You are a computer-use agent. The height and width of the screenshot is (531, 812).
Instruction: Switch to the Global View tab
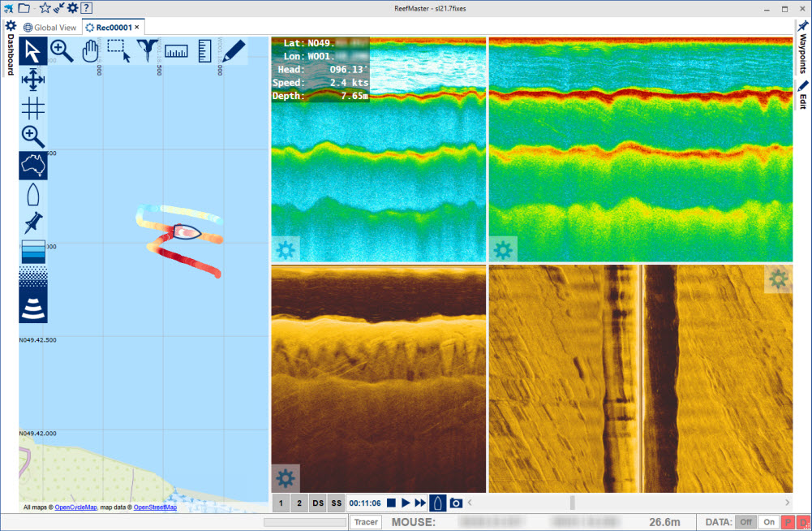coord(50,28)
